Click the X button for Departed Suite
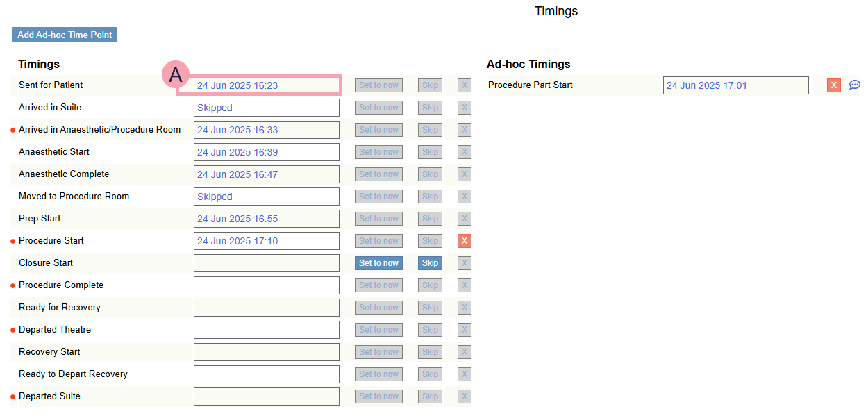 pos(465,396)
